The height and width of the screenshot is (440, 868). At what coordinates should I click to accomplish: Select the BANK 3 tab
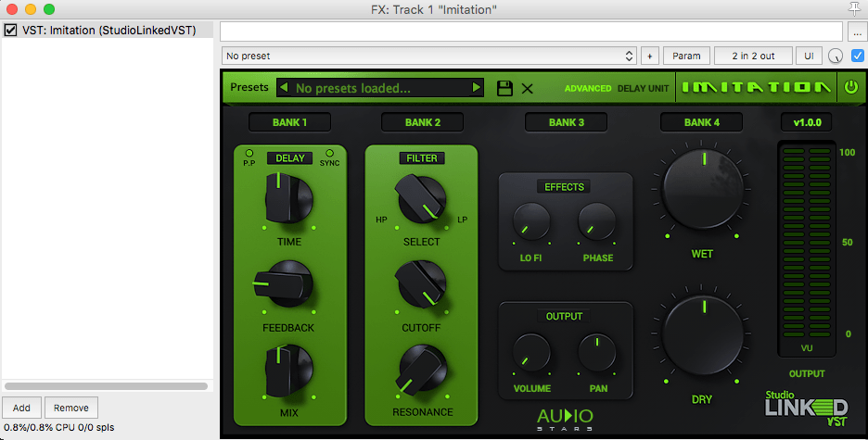point(566,122)
